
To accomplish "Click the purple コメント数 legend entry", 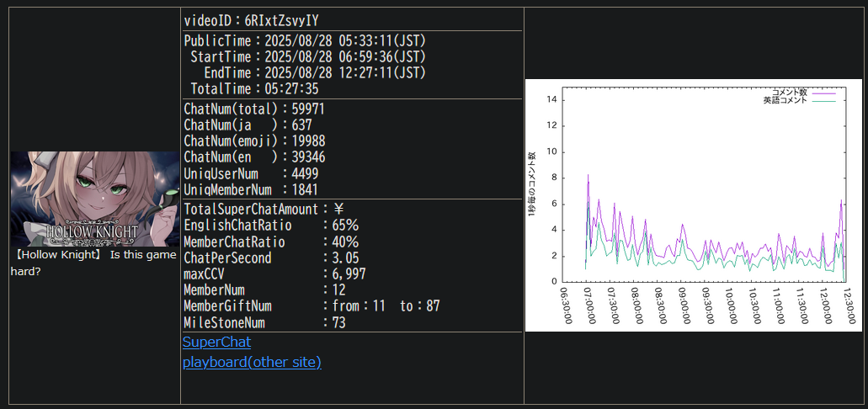I will (x=800, y=91).
